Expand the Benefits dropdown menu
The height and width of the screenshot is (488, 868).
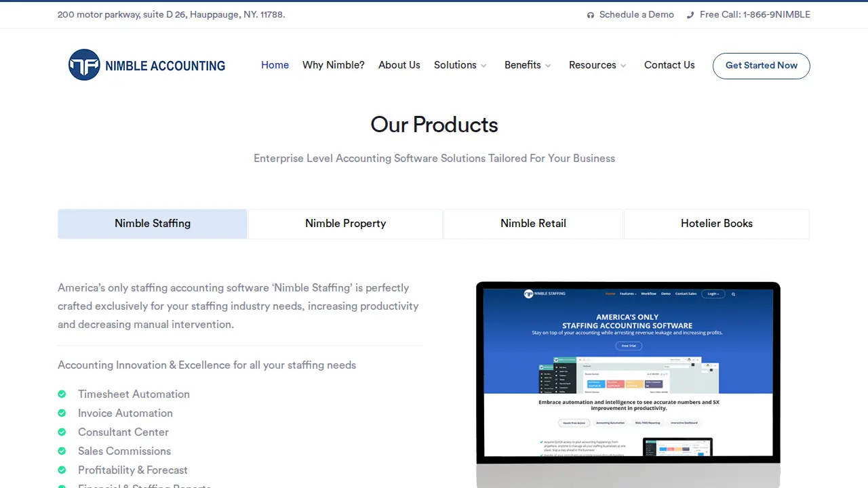pyautogui.click(x=528, y=65)
